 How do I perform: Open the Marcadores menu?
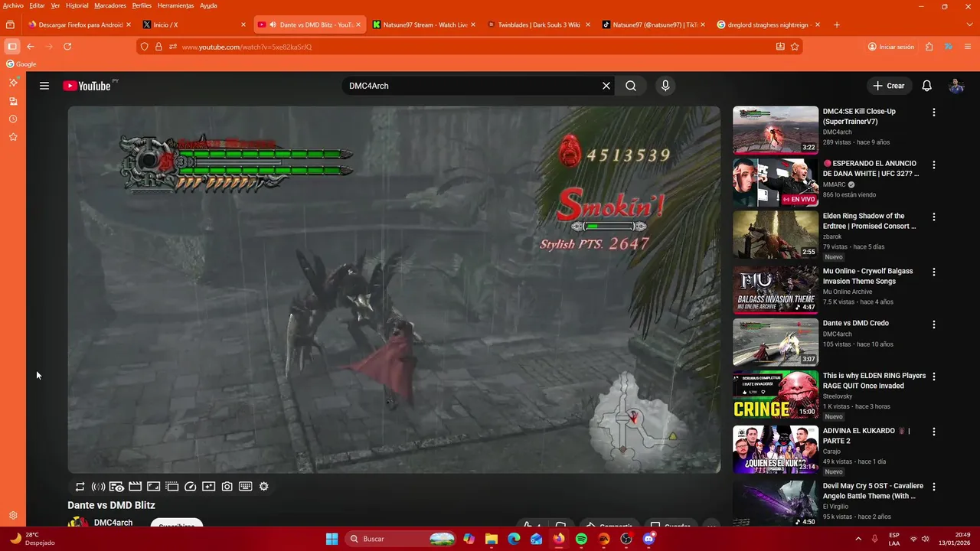pyautogui.click(x=110, y=5)
